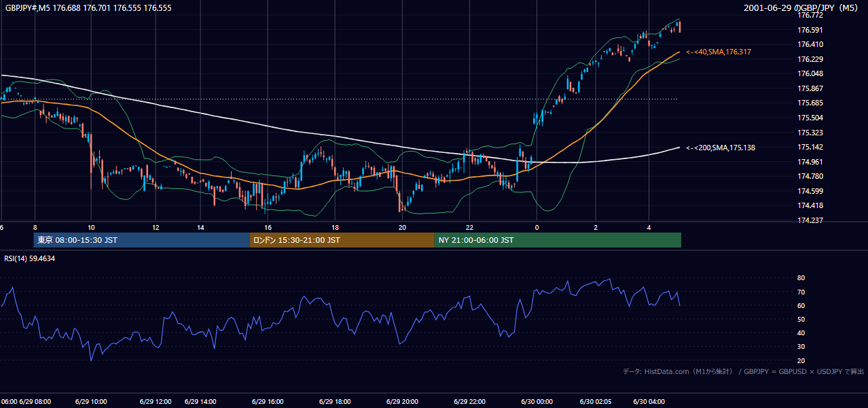Click the HistData.com data source footer
The height and width of the screenshot is (408, 868).
[744, 371]
